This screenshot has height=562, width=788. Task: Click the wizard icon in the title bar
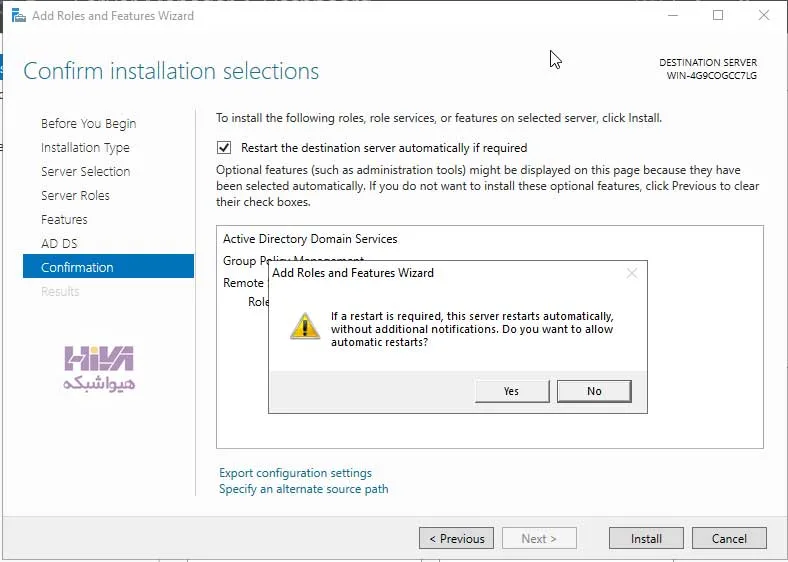click(x=19, y=16)
